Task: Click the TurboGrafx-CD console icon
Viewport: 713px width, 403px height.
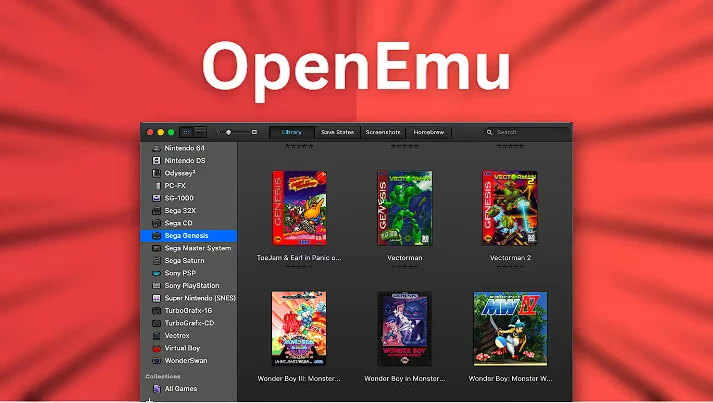Action: point(156,323)
